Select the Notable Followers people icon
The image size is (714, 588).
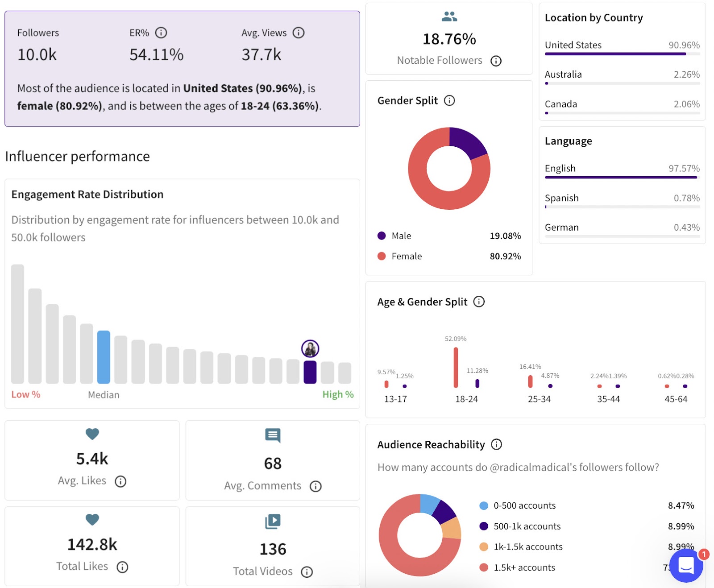(x=449, y=16)
